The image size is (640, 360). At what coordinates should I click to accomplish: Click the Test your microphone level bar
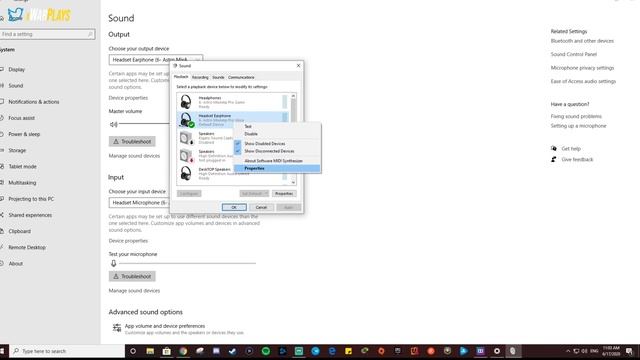coord(187,263)
